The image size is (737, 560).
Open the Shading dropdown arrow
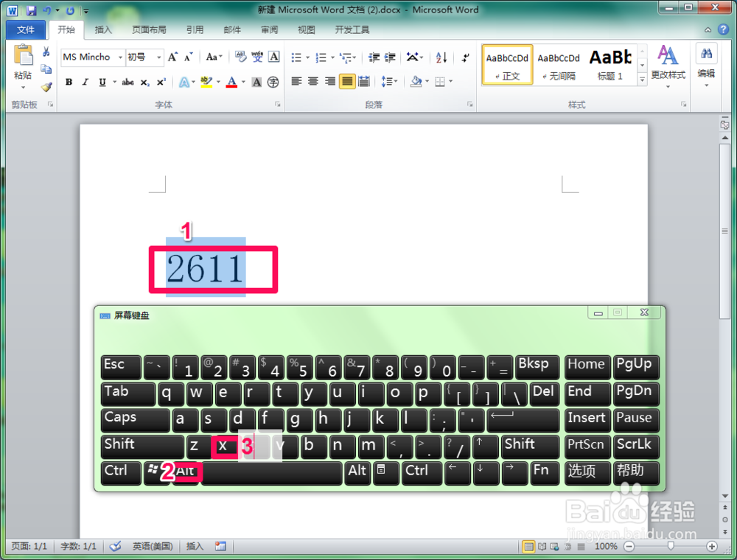pos(427,81)
